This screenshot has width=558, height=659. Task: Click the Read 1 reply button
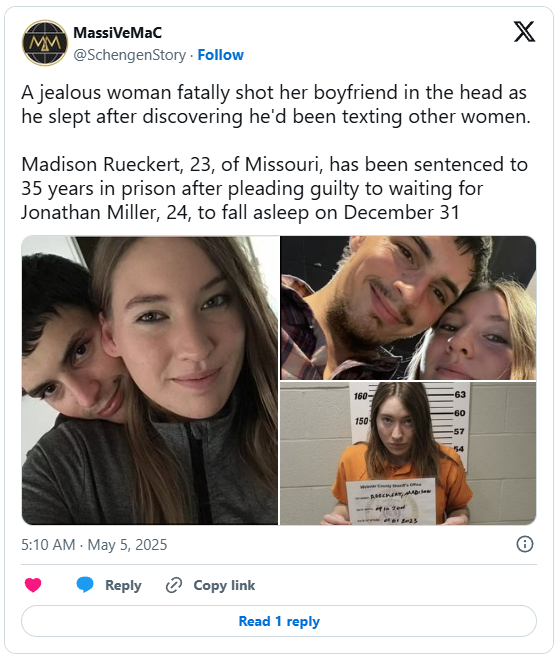pyautogui.click(x=279, y=621)
